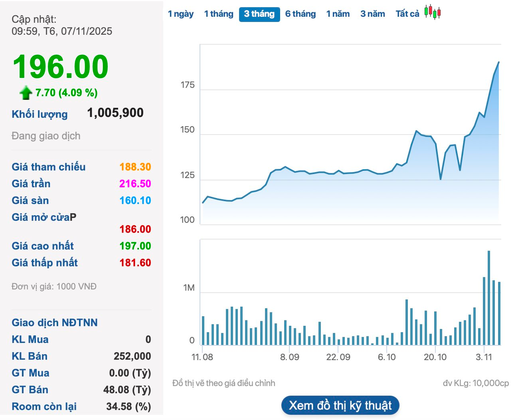Select the Tất cả time range
Screen dimensions: 522x420
[x=407, y=14]
